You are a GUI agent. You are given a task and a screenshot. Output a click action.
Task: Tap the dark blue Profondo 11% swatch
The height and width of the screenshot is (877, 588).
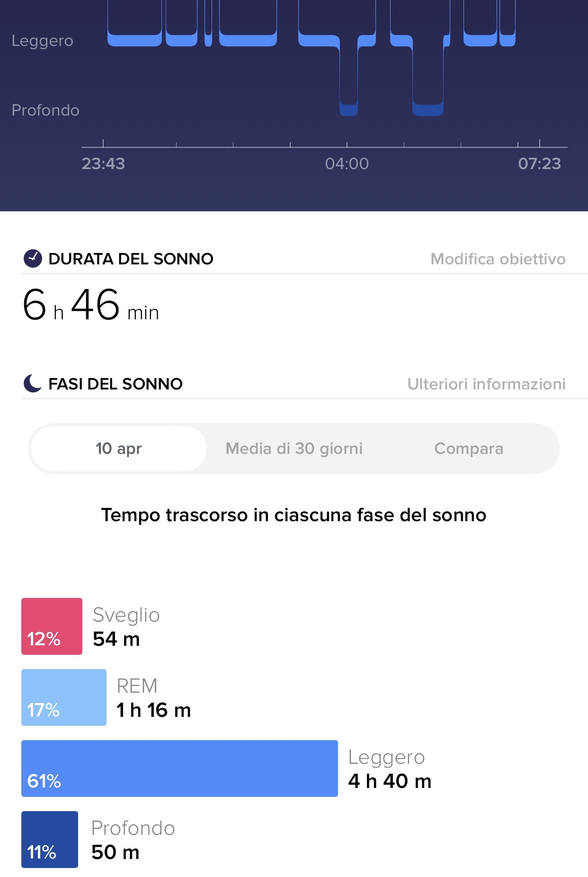(x=50, y=840)
